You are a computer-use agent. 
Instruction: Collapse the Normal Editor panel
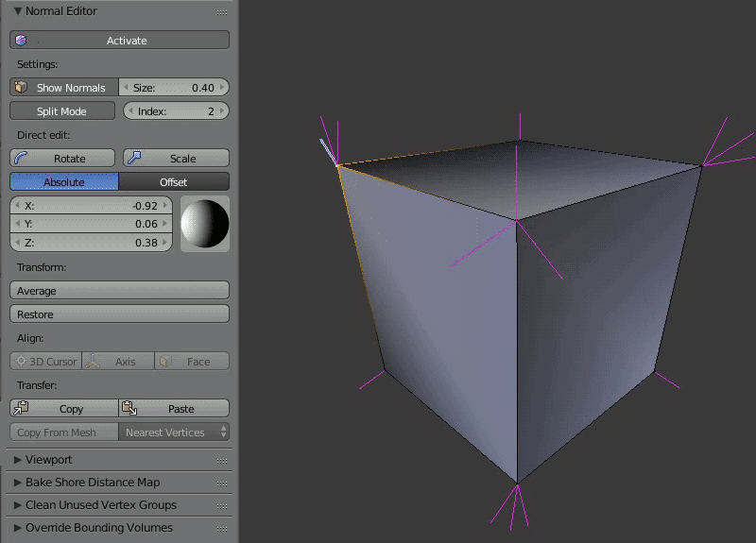[x=18, y=10]
